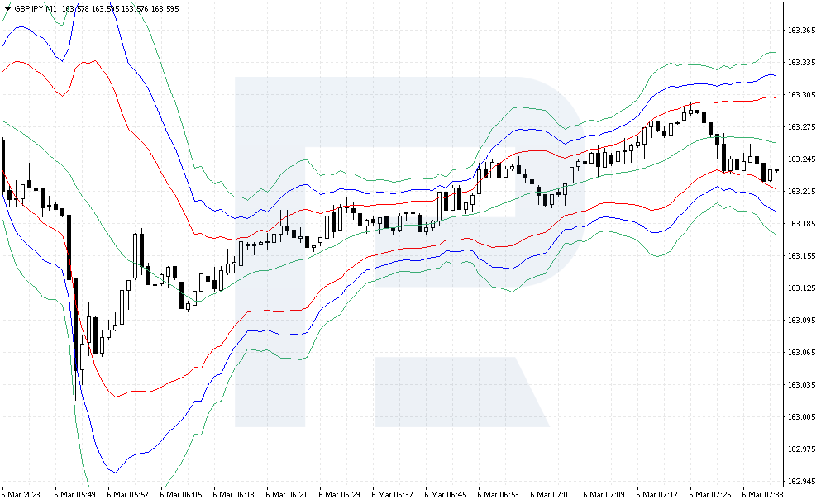Click the 163.215 price level label
Image resolution: width=821 pixels, height=504 pixels.
801,192
